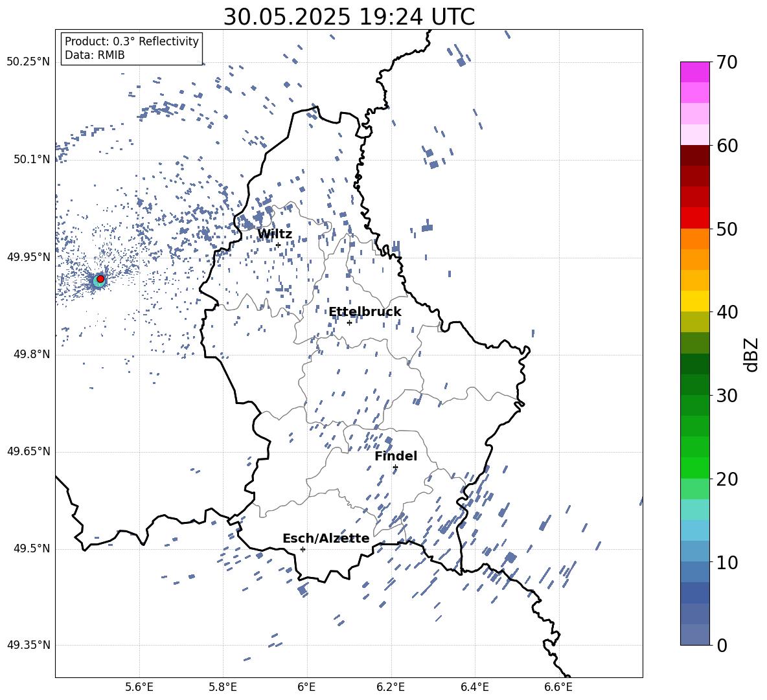
Task: Click the dBZ colorbar axis label
Action: 752,354
